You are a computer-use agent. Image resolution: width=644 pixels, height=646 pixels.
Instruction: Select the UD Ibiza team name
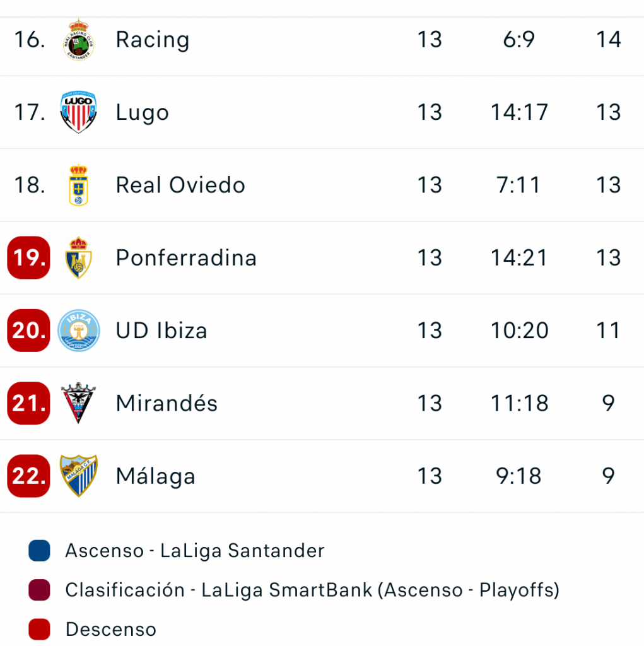click(161, 331)
